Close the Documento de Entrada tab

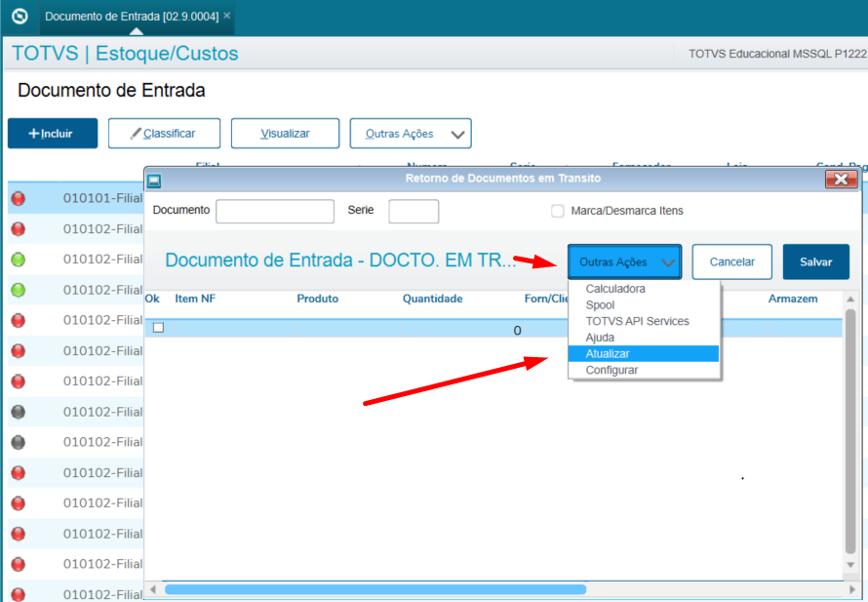(x=226, y=16)
